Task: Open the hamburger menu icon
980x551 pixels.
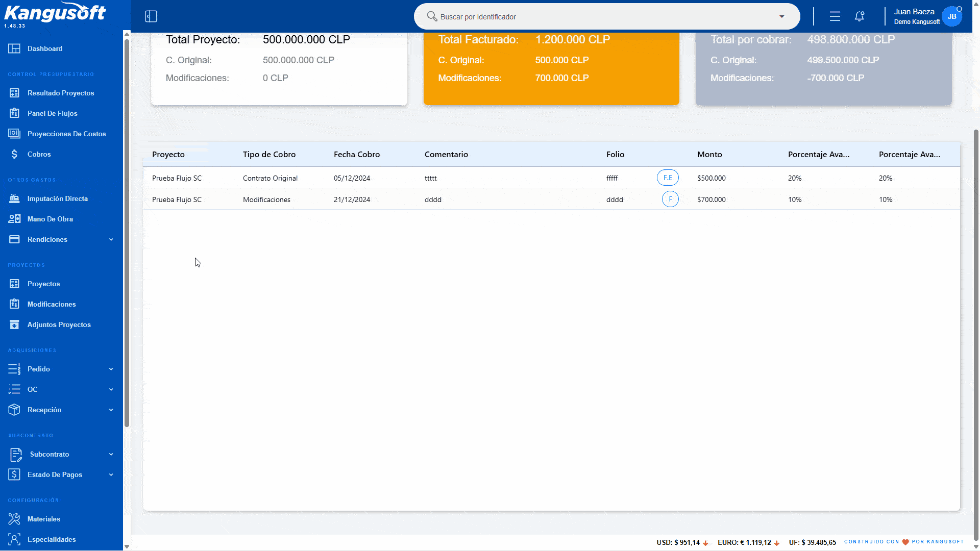Action: click(835, 16)
